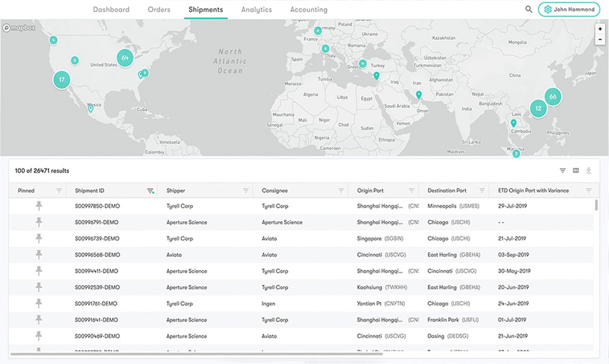609x364 pixels.
Task: Toggle pin for shipment S00996739-DEMO
Action: coord(38,239)
